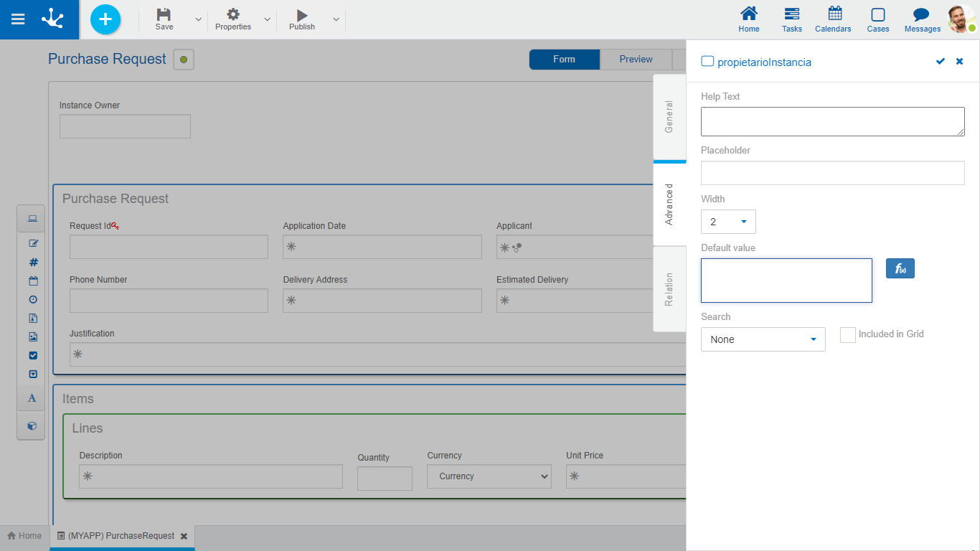Click the Phone Number input field
The image size is (980, 551).
(x=169, y=301)
